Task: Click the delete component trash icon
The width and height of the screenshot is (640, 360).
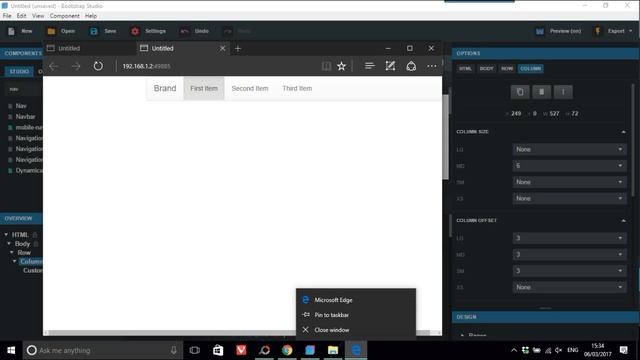Action: click(x=542, y=92)
